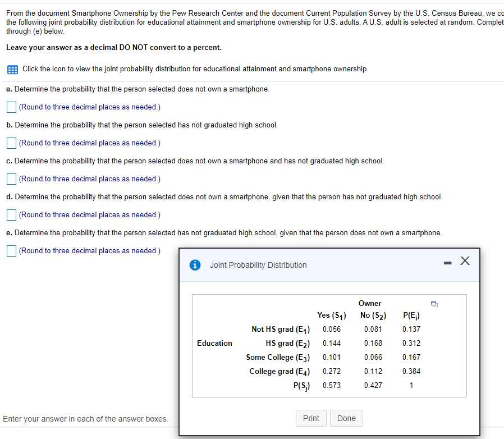Click the answer box for part b
This screenshot has height=439, width=504.
[12, 143]
